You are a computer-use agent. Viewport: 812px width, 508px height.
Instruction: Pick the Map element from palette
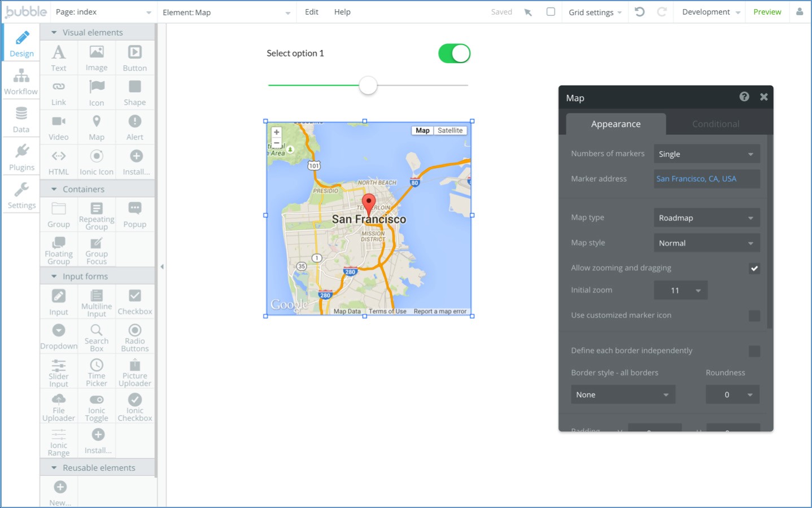(x=97, y=127)
